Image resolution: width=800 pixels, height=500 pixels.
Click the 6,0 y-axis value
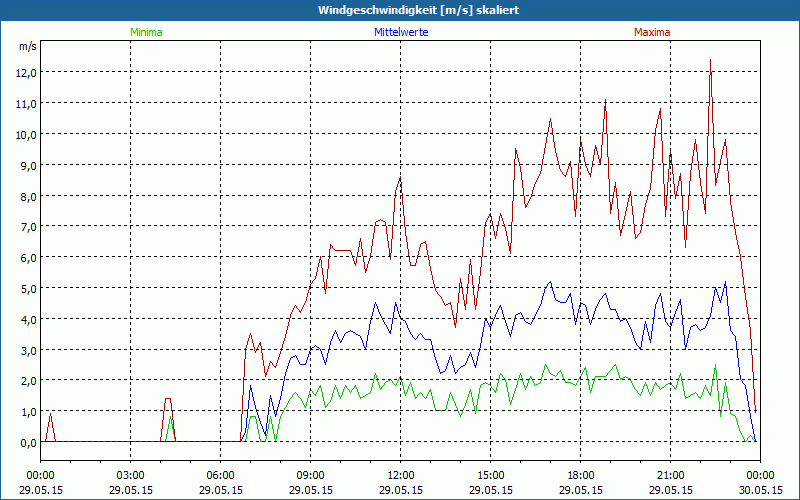click(30, 258)
